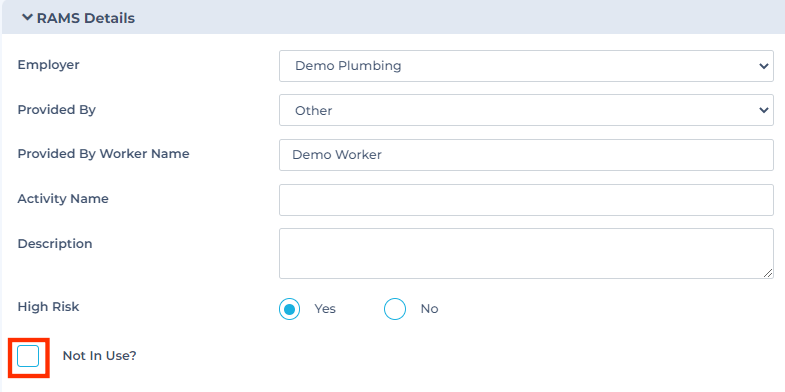
Task: Select the High Risk Yes radio button
Action: (289, 309)
